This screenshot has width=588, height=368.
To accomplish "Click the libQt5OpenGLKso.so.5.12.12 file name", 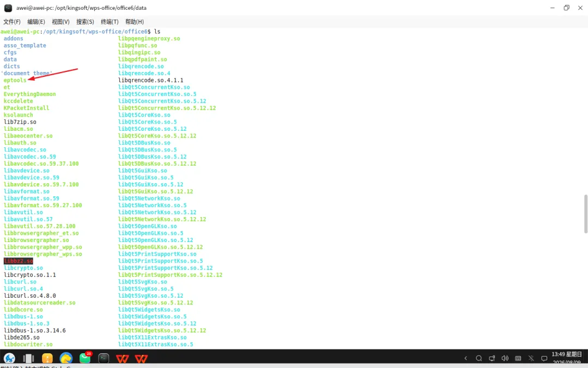I will click(161, 247).
